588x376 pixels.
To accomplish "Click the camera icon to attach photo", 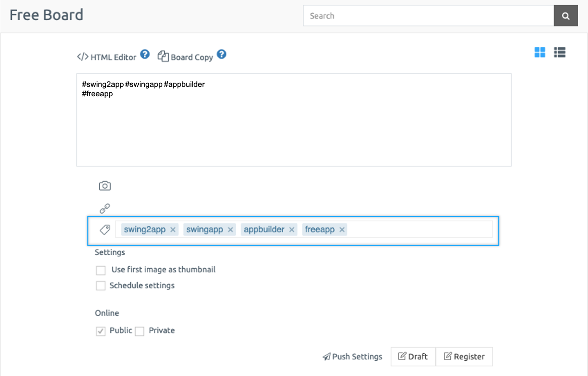I will coord(105,186).
